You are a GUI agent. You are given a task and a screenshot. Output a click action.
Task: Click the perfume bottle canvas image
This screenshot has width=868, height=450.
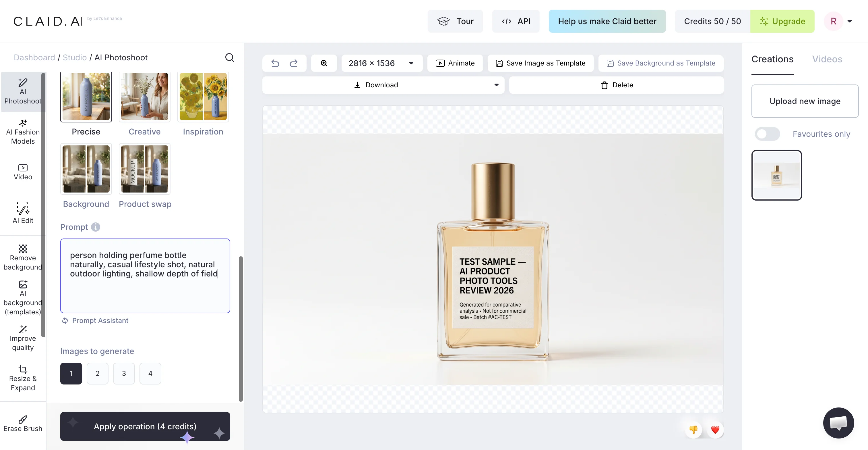493,259
